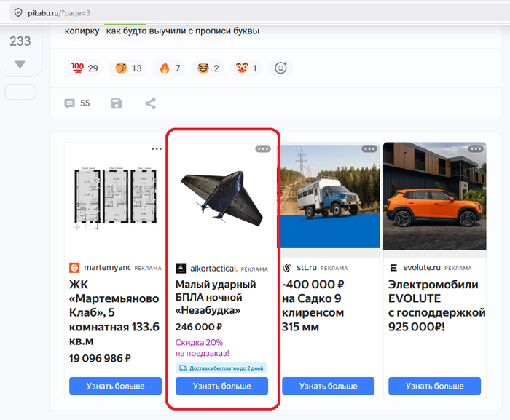Click the 19 096 986 ₽ price
This screenshot has height=420, width=510.
[x=100, y=358]
